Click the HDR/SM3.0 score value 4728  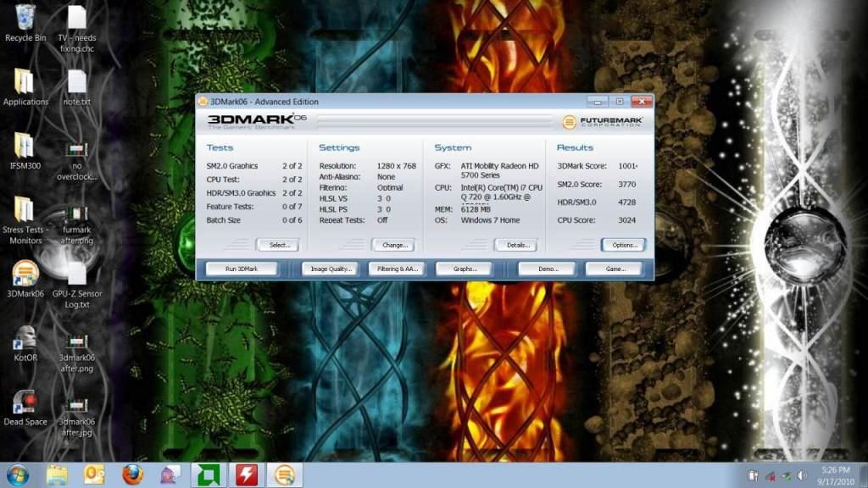pyautogui.click(x=626, y=202)
